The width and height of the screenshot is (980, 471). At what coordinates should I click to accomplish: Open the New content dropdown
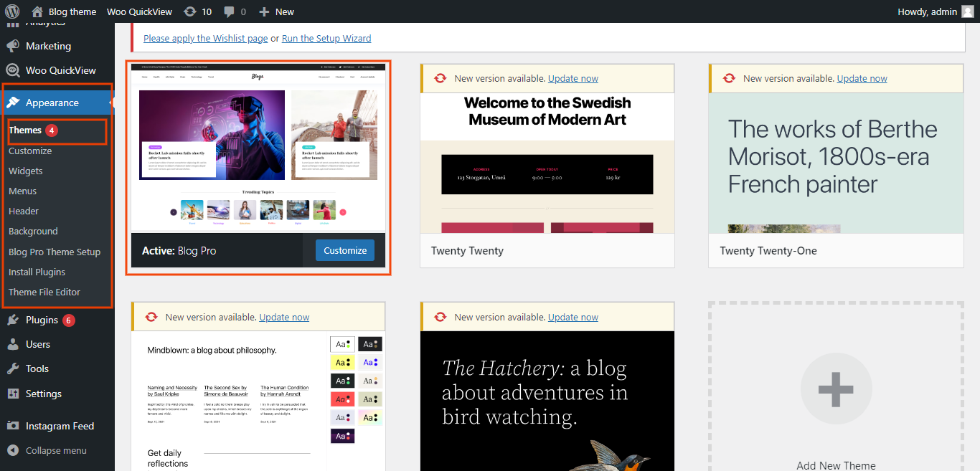(x=277, y=11)
